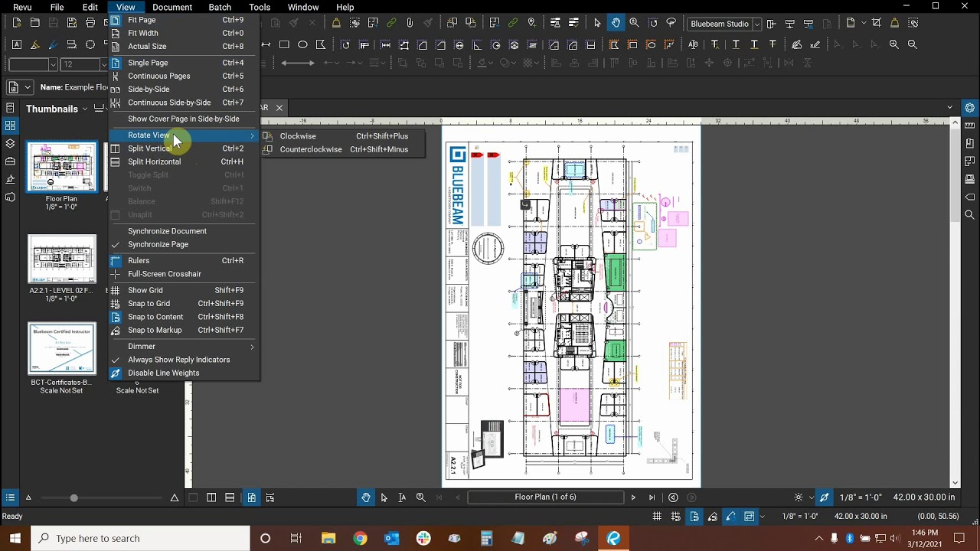Open the Properties gear icon on right sidebar
The height and width of the screenshot is (551, 980).
[x=970, y=108]
